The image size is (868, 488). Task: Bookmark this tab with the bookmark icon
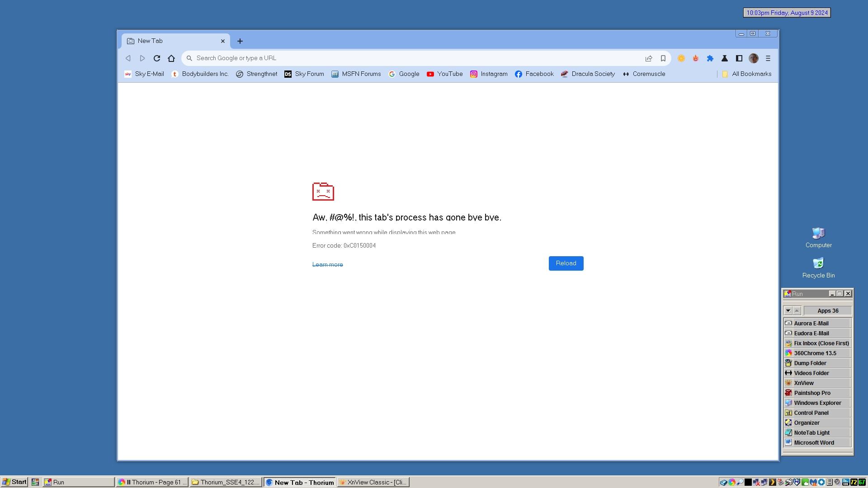(x=663, y=58)
